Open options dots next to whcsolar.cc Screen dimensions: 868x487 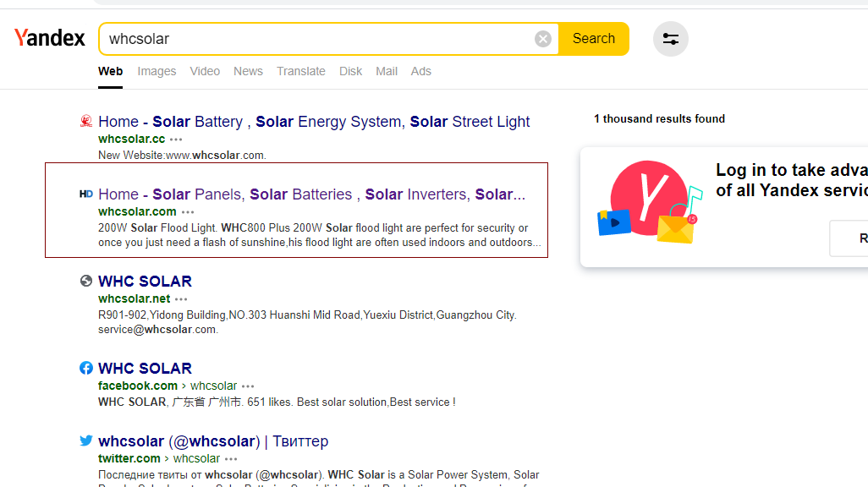click(176, 140)
